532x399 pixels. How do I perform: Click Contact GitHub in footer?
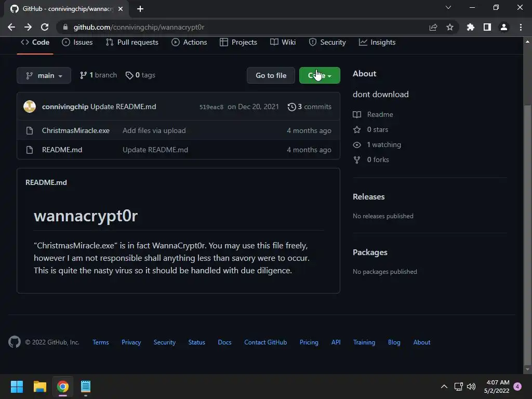tap(265, 342)
